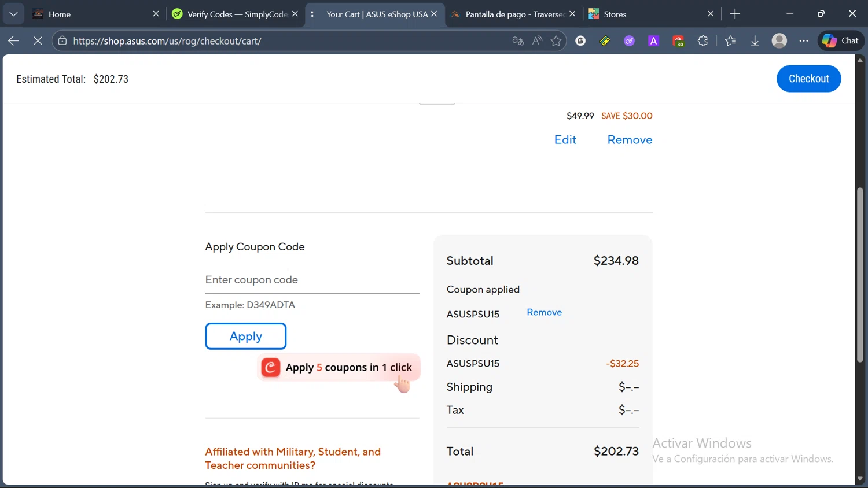Remove the ASUSPSU15 coupon
This screenshot has width=868, height=488.
[544, 312]
